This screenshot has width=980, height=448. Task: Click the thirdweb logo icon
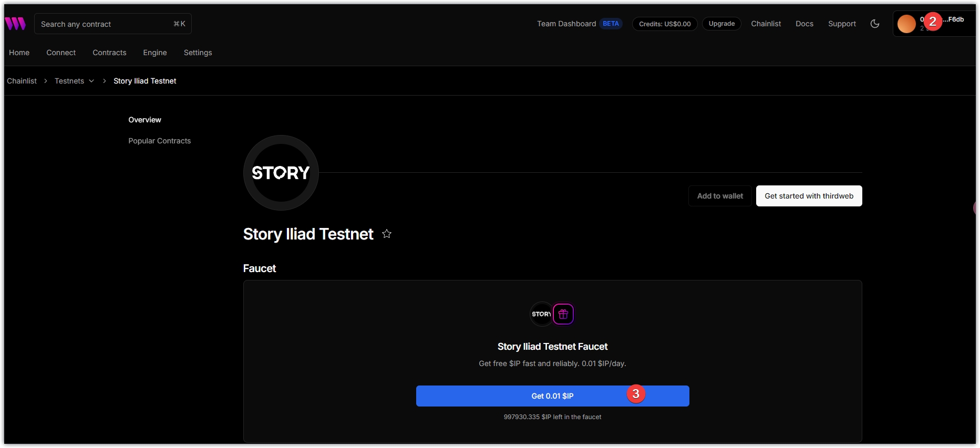(15, 24)
